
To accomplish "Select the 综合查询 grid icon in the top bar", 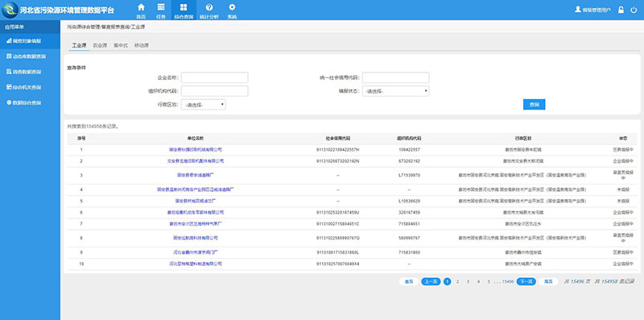I will pos(184,7).
